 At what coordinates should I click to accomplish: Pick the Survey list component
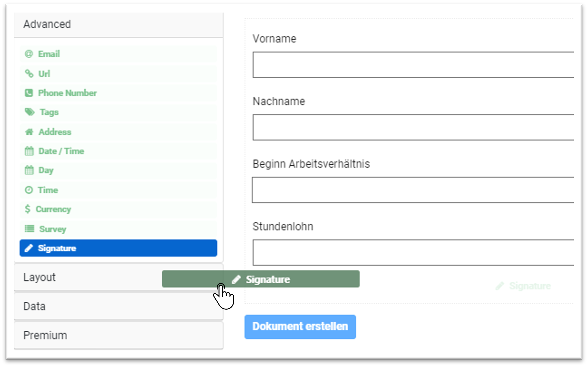pyautogui.click(x=118, y=229)
